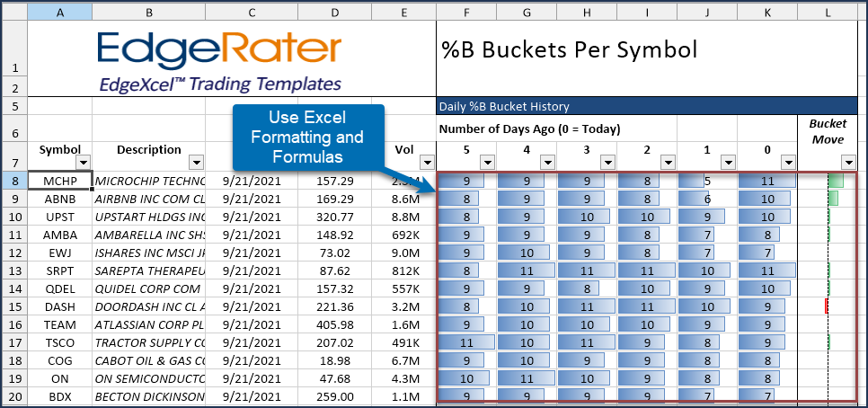Viewport: 868px width, 408px height.
Task: Click 'Number of Days Ago (0 = Today)' heading
Action: point(529,129)
